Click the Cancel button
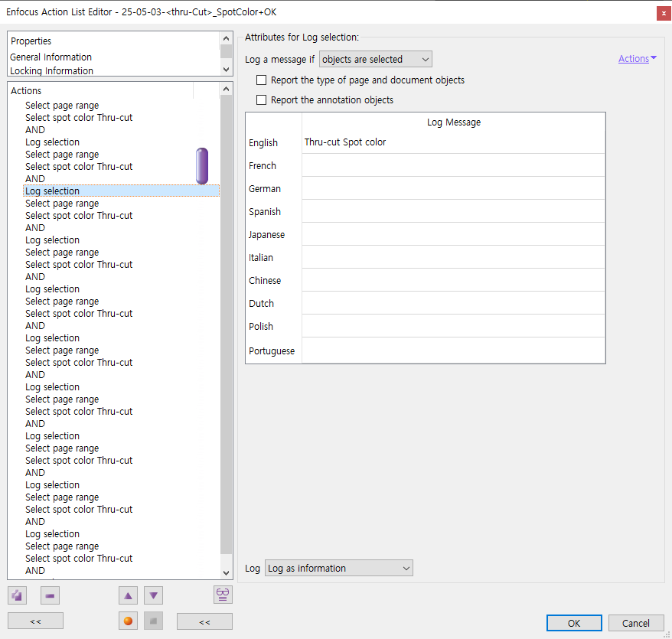 point(636,624)
